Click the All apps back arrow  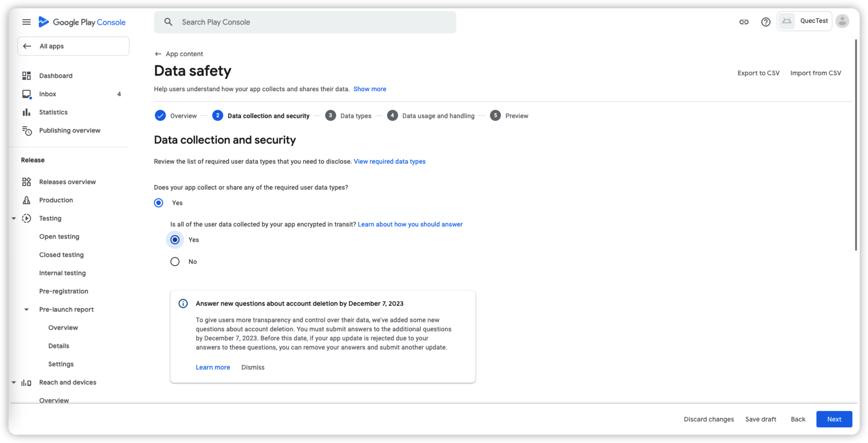tap(27, 46)
